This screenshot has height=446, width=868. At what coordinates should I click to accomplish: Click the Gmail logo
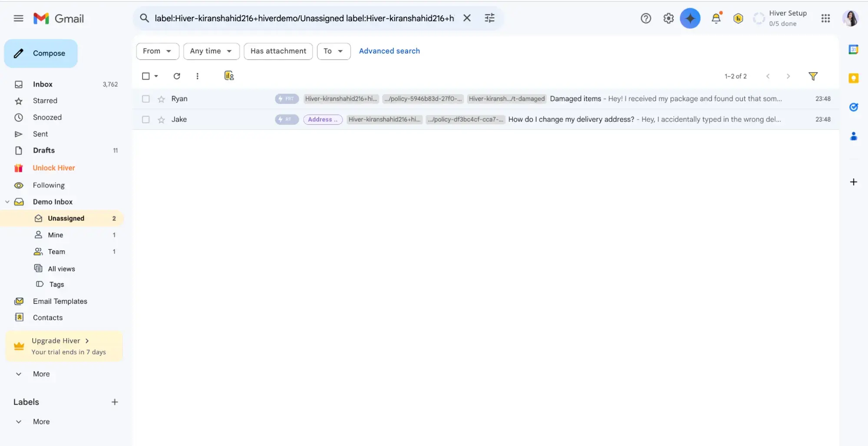pyautogui.click(x=59, y=18)
